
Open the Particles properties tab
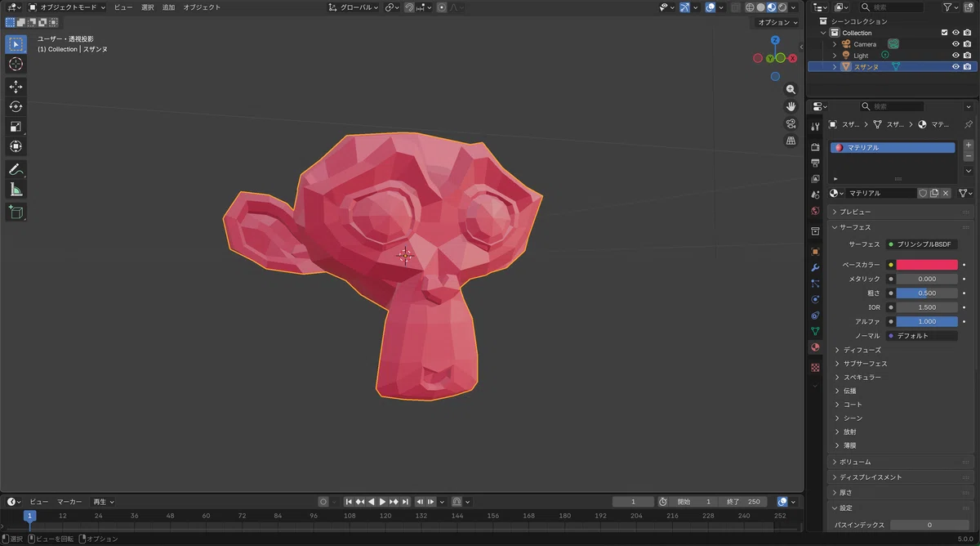click(x=815, y=284)
